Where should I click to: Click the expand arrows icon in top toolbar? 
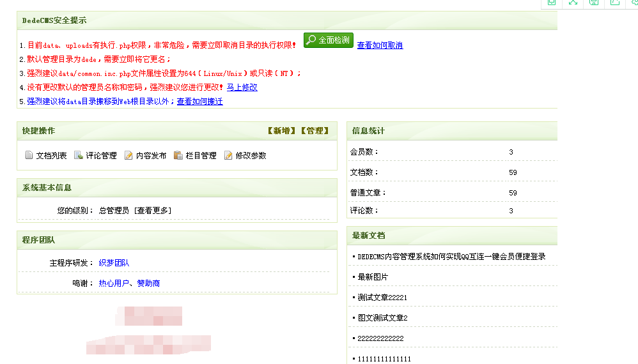click(x=573, y=3)
